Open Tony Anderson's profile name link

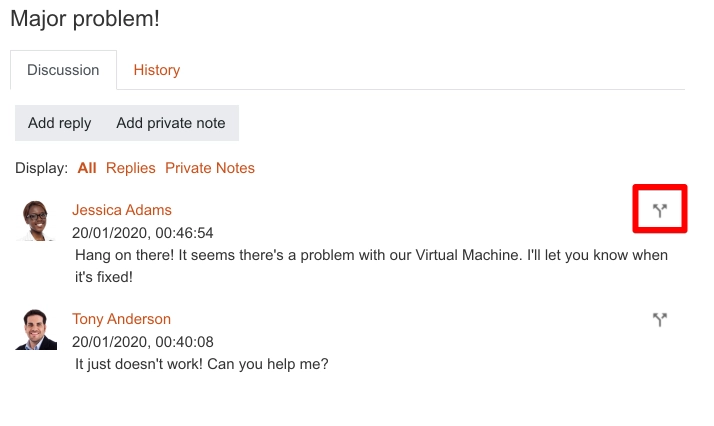pyautogui.click(x=122, y=319)
